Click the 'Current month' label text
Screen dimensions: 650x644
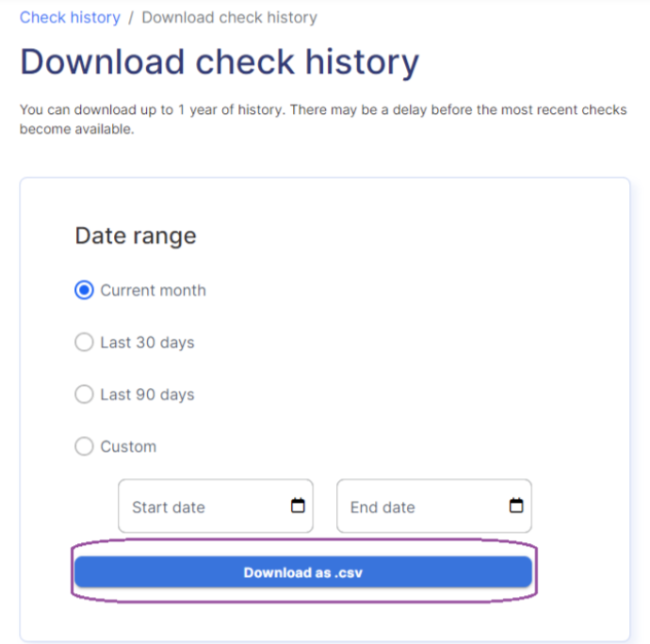pyautogui.click(x=153, y=291)
